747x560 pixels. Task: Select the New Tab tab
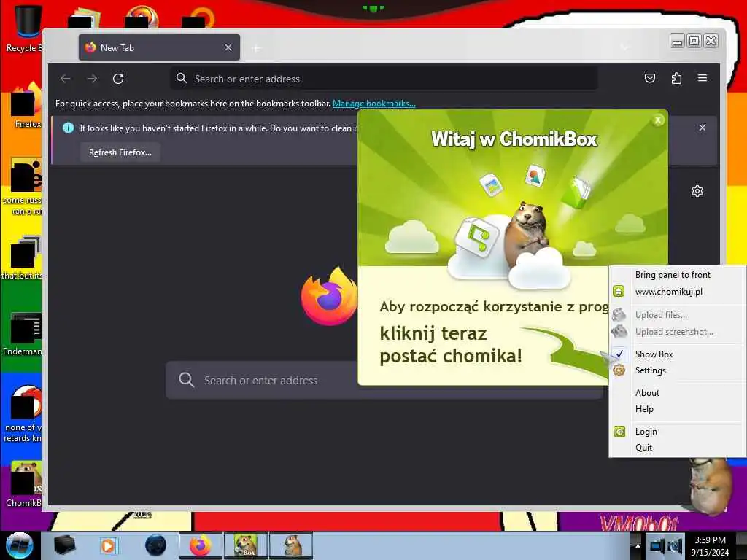[x=159, y=47]
